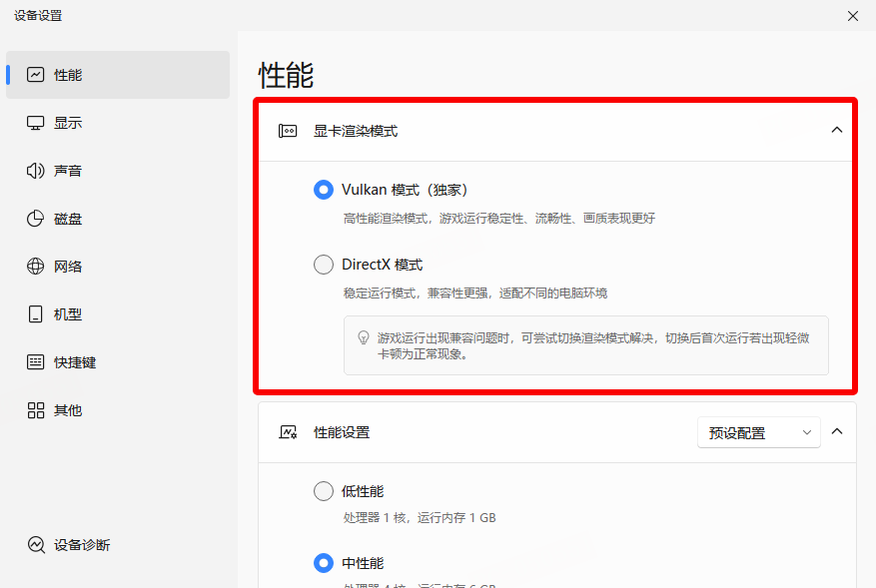This screenshot has width=876, height=588.
Task: Click the Other (其他) grid icon
Action: (x=36, y=410)
